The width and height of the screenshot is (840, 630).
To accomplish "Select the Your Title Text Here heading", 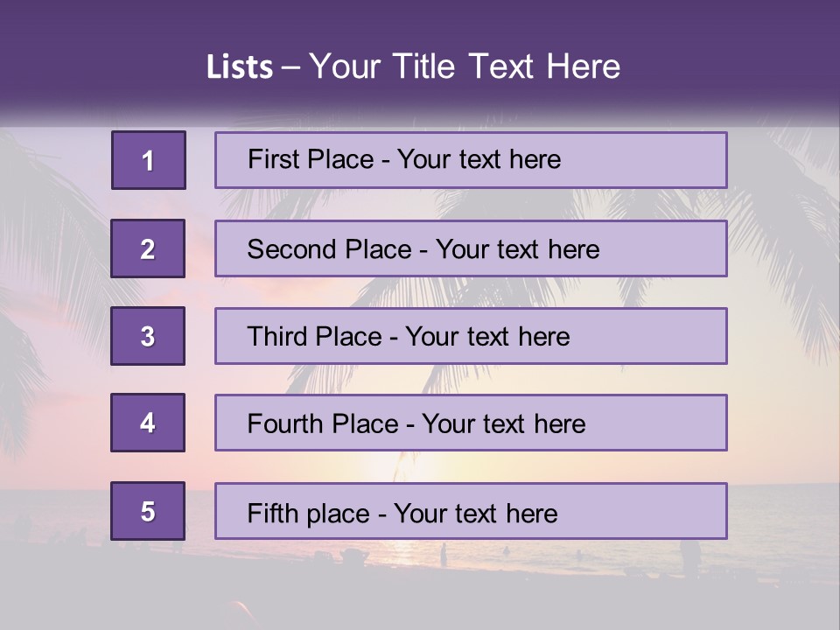I will pyautogui.click(x=465, y=67).
